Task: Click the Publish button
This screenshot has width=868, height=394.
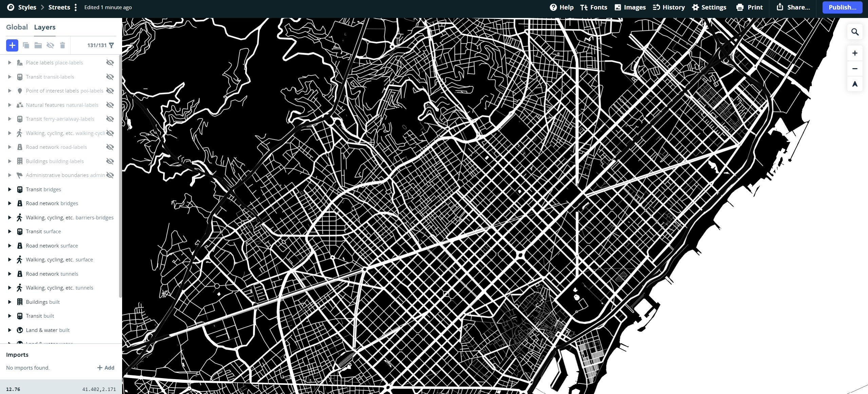Action: (842, 7)
